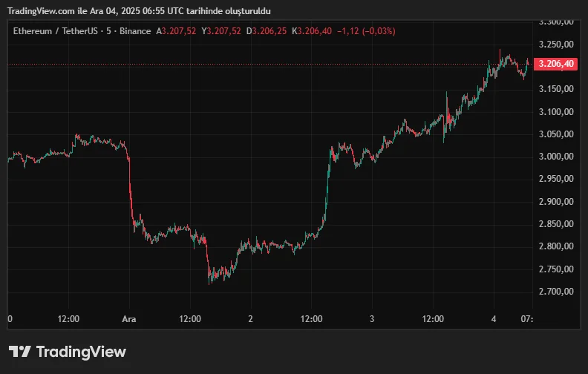This screenshot has height=374, width=588.
Task: Click the TradingView wordmark text
Action: click(x=81, y=352)
